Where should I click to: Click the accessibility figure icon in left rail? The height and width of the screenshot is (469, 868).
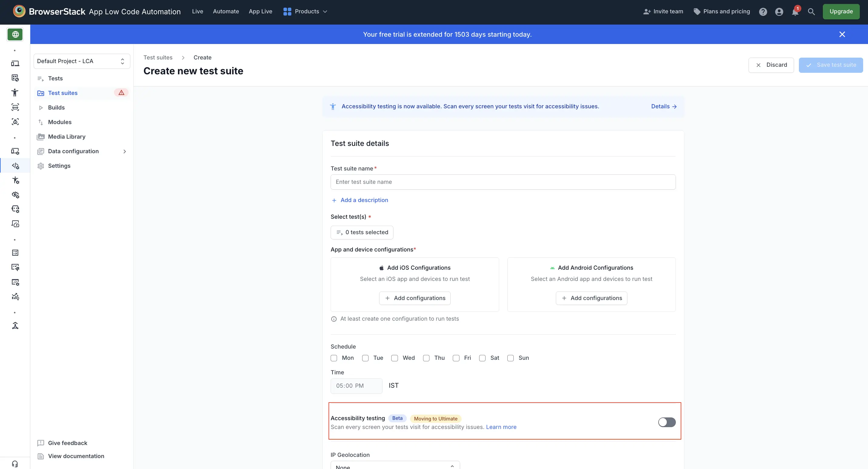click(x=15, y=93)
